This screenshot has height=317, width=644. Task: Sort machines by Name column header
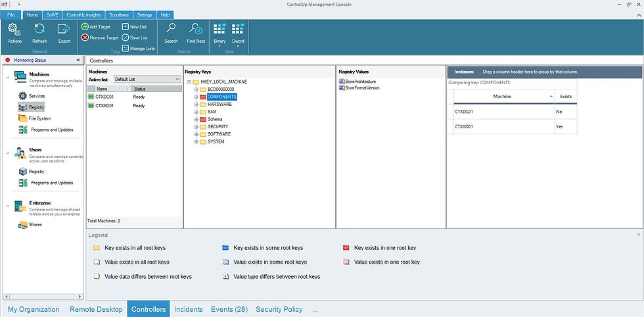(x=112, y=89)
